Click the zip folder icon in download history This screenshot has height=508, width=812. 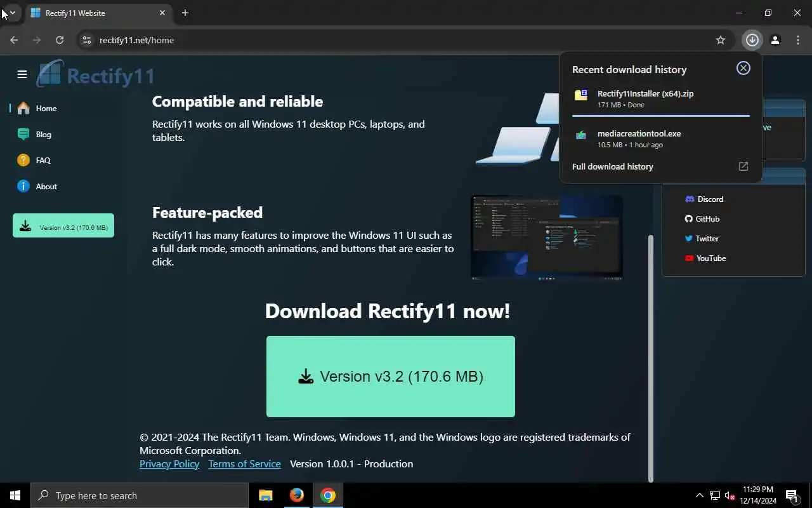[x=581, y=95]
